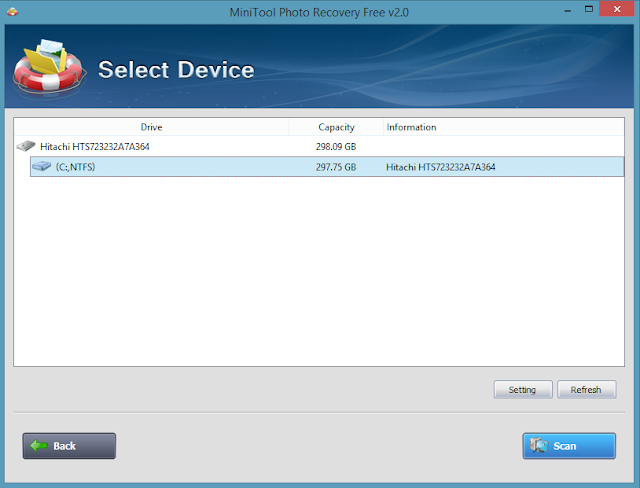Click the green arrow on Back button
Screen dimensions: 640x488
click(39, 445)
